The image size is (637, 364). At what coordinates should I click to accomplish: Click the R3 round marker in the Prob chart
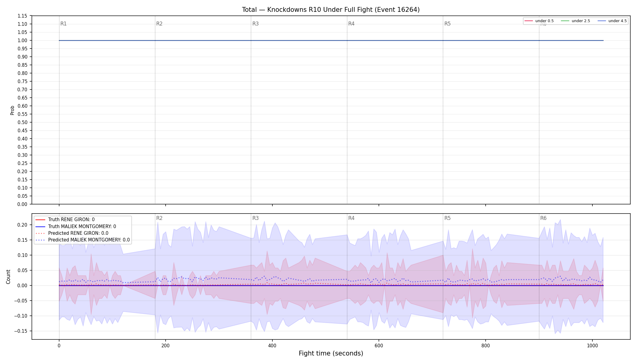click(255, 24)
